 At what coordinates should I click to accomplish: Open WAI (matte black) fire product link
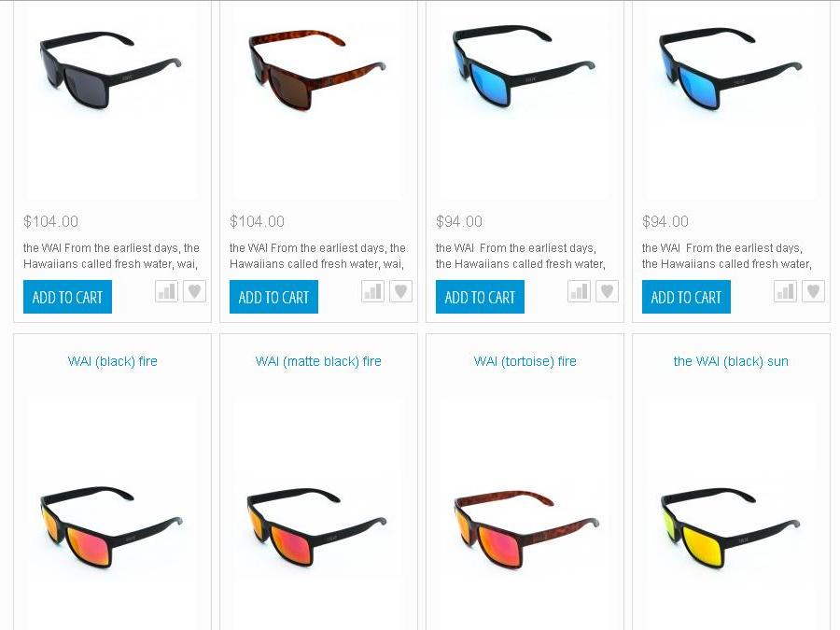click(319, 361)
